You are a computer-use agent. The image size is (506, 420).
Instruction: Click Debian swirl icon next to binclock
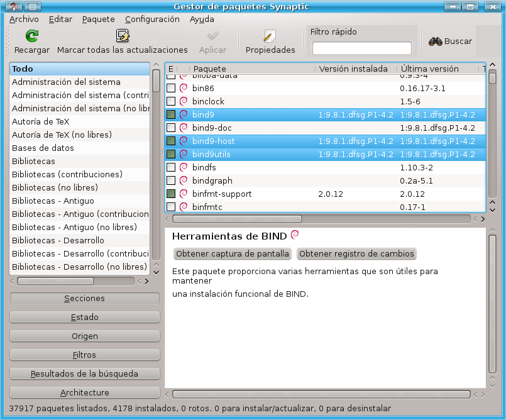click(184, 101)
